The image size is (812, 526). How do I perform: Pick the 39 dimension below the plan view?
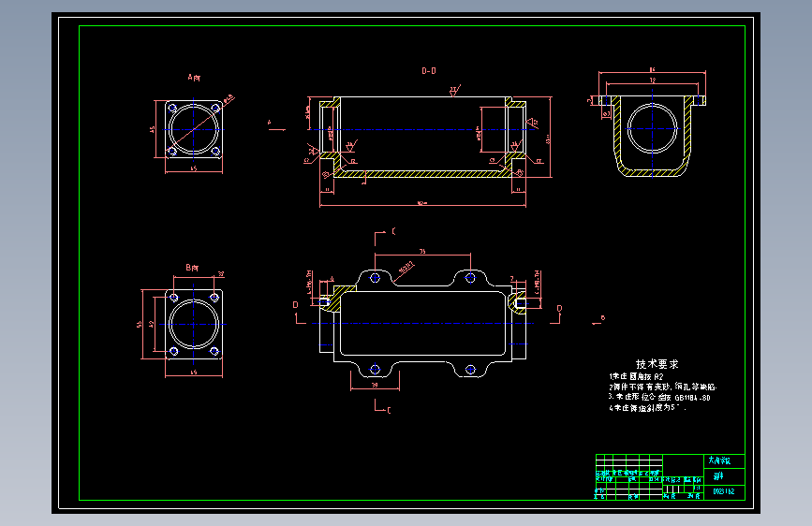(x=375, y=385)
